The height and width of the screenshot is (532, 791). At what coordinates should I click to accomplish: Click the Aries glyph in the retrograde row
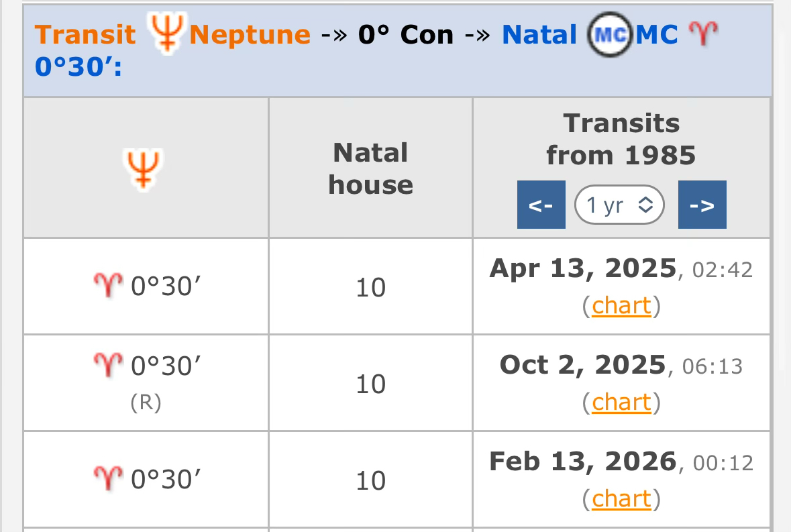pos(107,366)
